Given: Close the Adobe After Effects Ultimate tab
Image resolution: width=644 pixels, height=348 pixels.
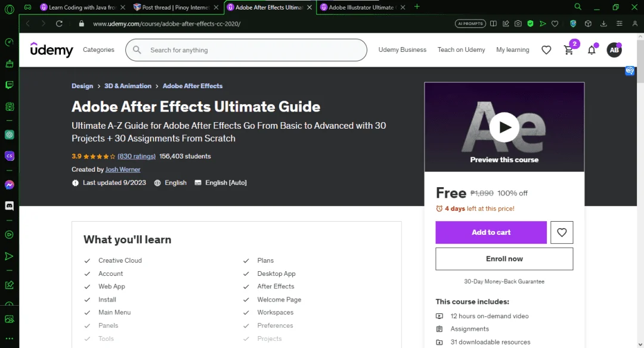Looking at the screenshot, I should click(x=309, y=7).
